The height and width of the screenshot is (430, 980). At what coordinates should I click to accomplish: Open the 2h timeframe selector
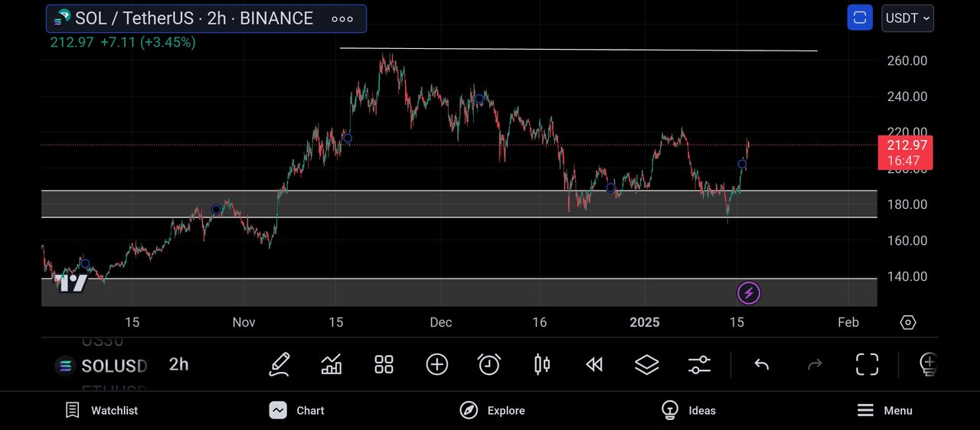(179, 364)
